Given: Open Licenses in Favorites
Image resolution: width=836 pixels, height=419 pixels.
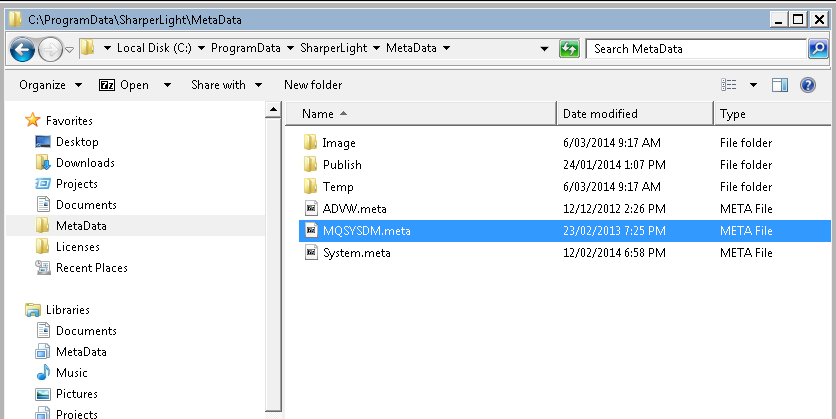Looking at the screenshot, I should click(x=78, y=247).
